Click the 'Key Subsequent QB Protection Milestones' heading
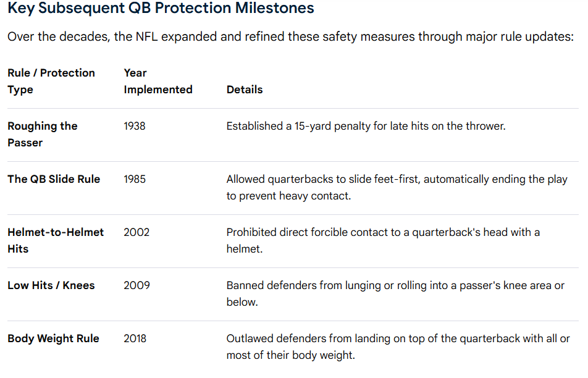588x378 pixels. coord(161,8)
